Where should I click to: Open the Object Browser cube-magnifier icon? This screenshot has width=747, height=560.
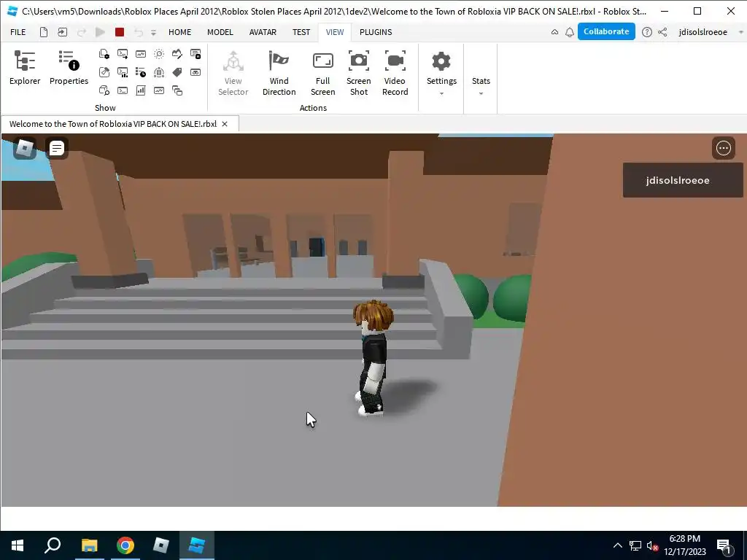[104, 90]
